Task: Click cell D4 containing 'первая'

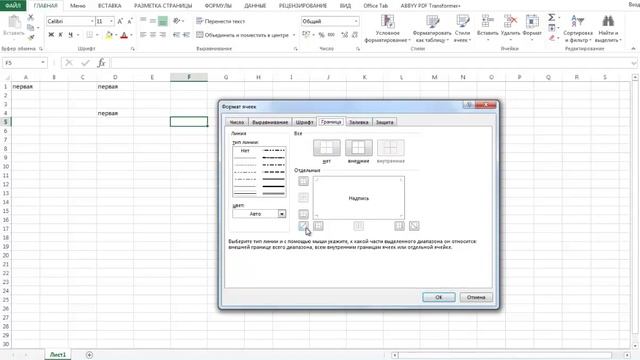Action: click(115, 113)
